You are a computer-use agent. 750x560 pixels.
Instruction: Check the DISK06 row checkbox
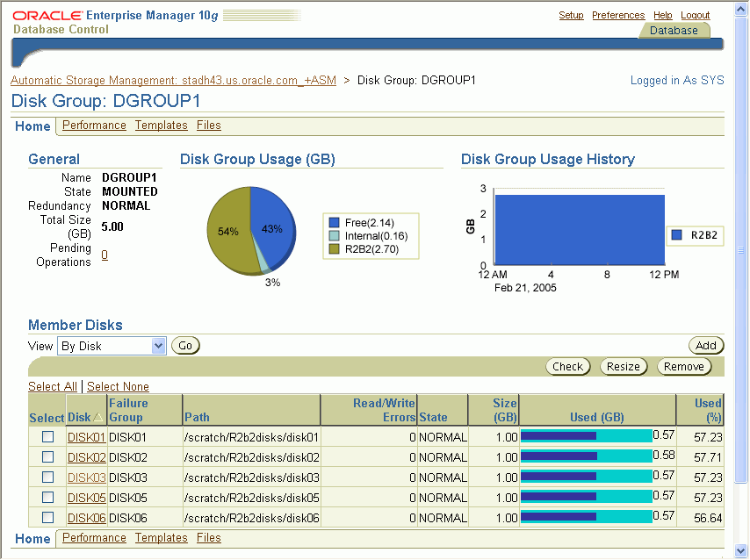(x=48, y=518)
